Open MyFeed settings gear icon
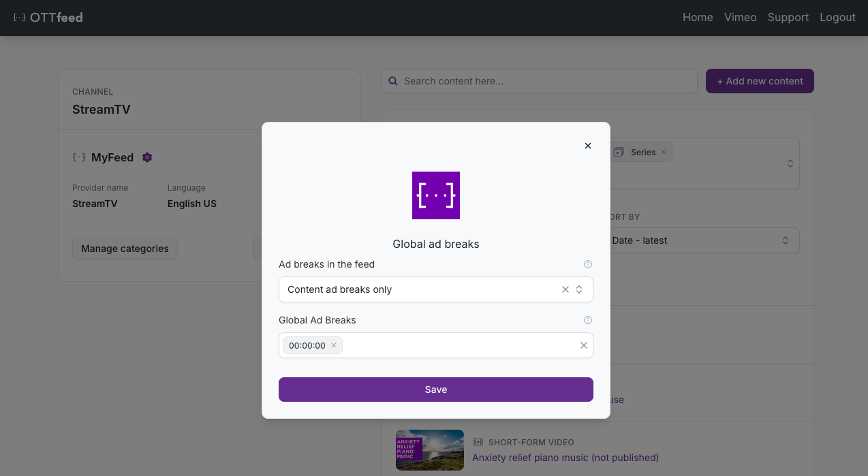 tap(147, 157)
